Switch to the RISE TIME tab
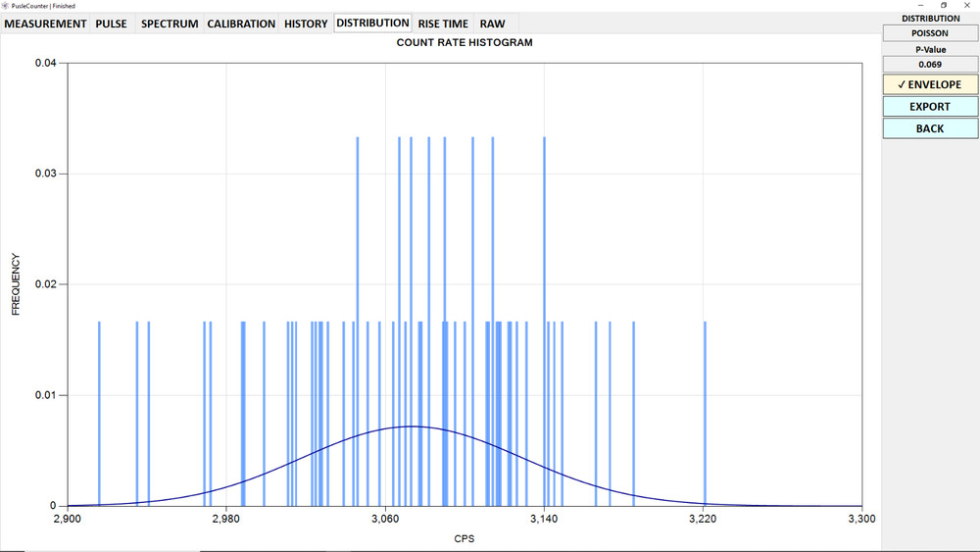The height and width of the screenshot is (552, 980). click(443, 24)
